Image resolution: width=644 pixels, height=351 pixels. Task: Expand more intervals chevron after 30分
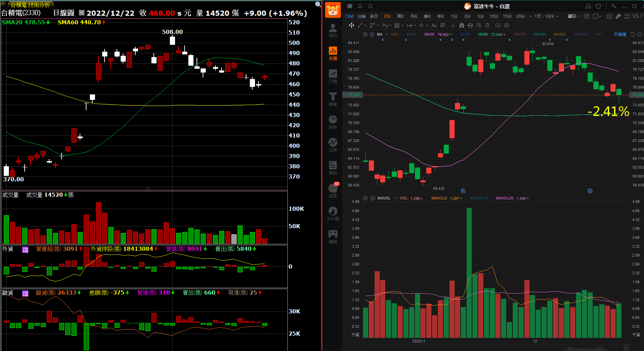[530, 16]
